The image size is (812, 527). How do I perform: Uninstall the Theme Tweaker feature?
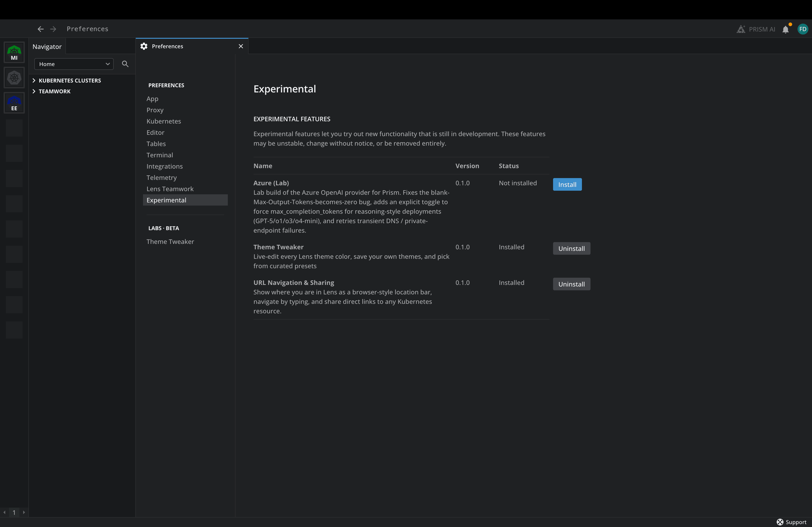tap(572, 248)
